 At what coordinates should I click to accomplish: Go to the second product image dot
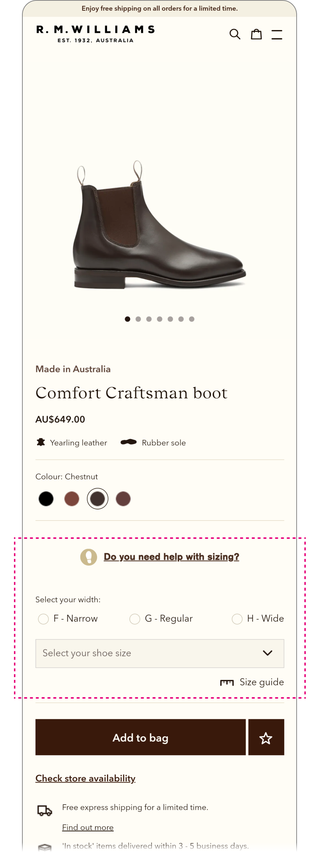138,319
